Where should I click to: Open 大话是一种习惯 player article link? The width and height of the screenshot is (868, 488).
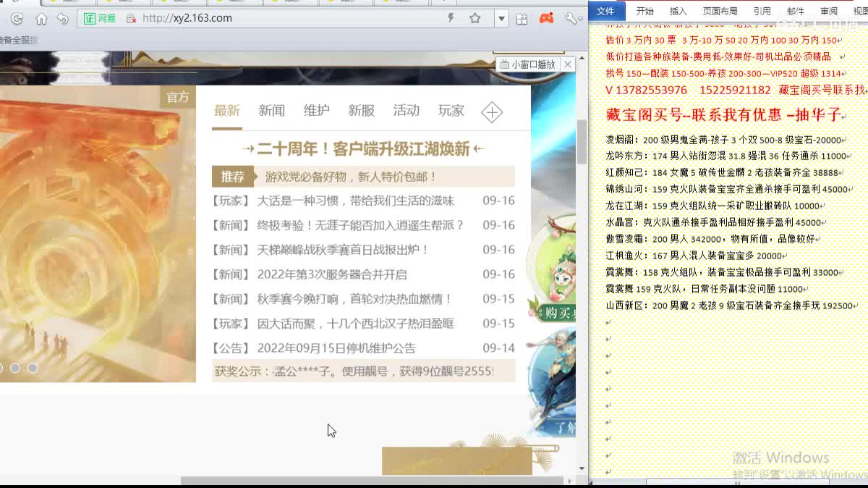click(x=355, y=201)
